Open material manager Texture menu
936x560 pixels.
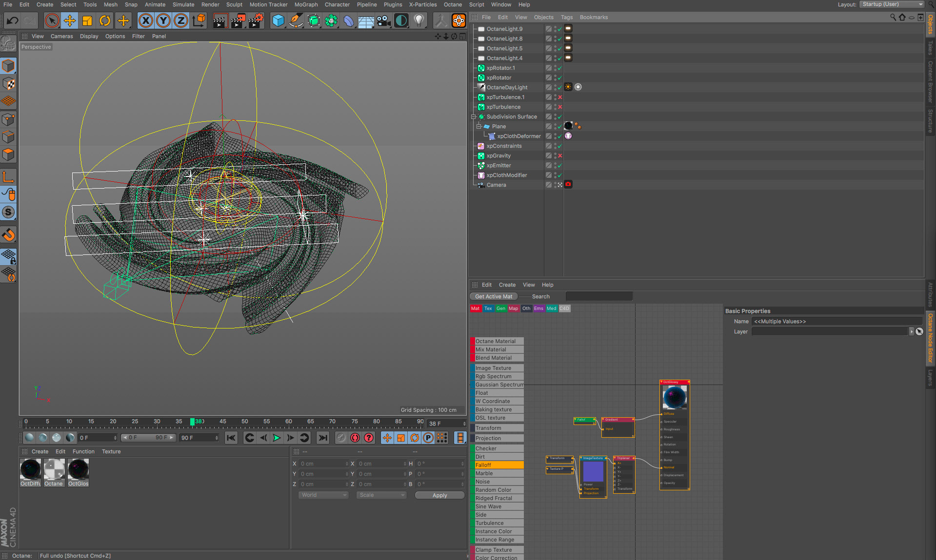[x=111, y=451]
